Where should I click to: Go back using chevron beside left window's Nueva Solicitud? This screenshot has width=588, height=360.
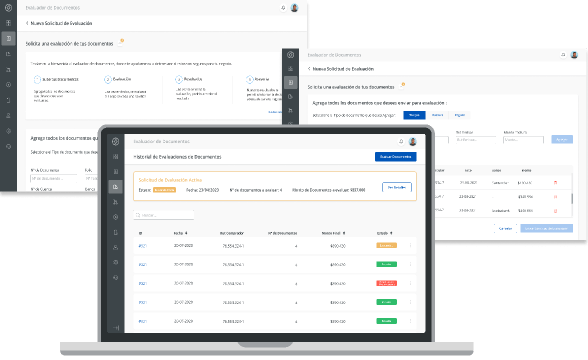pos(27,23)
